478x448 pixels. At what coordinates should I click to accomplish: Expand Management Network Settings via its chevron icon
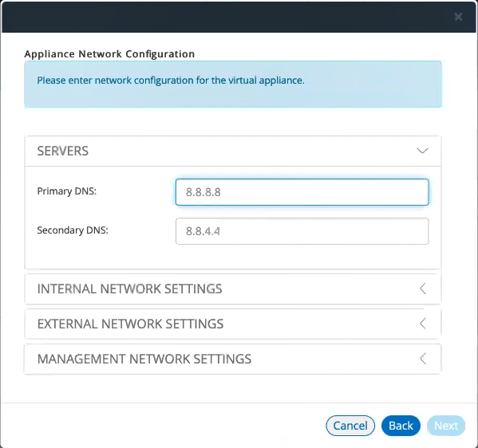click(x=423, y=359)
